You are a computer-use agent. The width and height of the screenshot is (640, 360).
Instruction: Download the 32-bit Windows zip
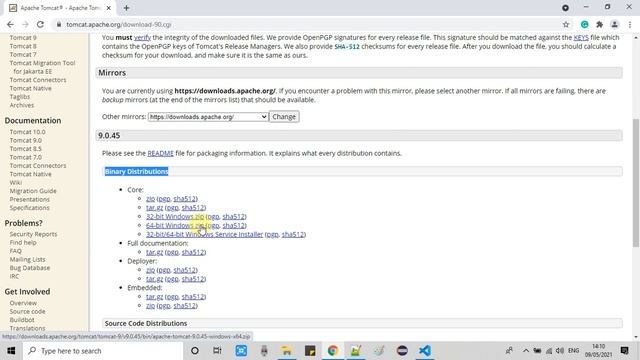(x=175, y=217)
